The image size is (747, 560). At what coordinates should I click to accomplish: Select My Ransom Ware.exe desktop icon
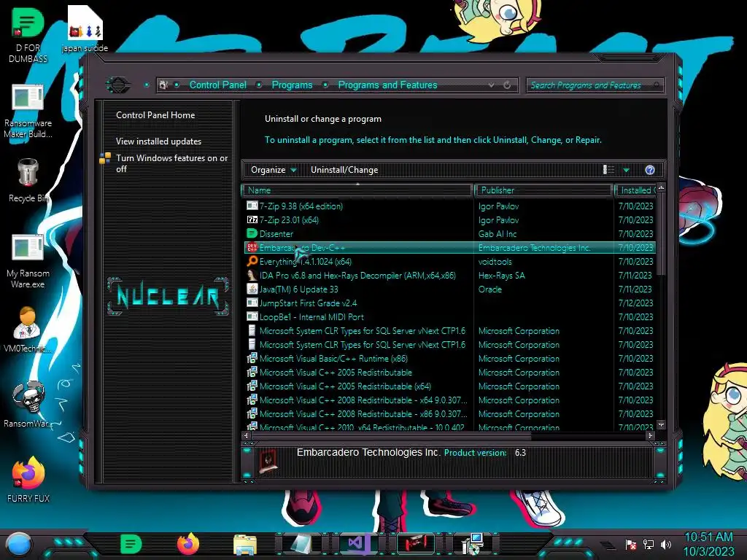click(28, 261)
